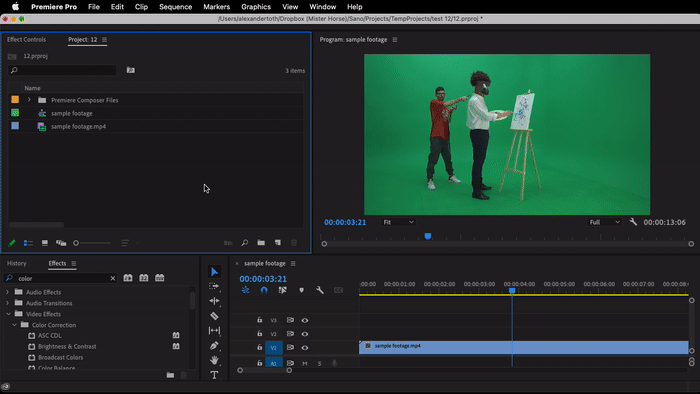Open timeline display settings wrench
The width and height of the screenshot is (700, 394).
coord(320,290)
